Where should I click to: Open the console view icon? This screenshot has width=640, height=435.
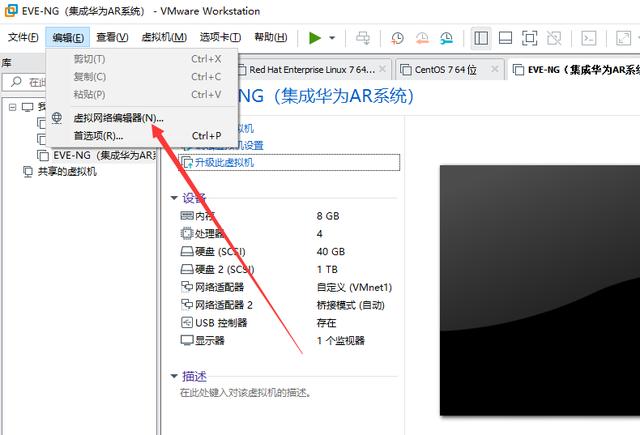[x=589, y=38]
